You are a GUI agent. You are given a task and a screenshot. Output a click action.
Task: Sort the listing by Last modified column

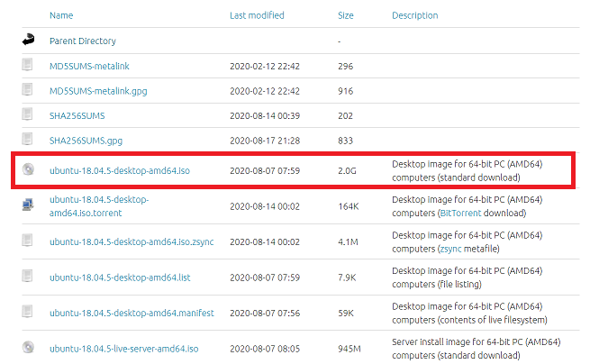257,15
